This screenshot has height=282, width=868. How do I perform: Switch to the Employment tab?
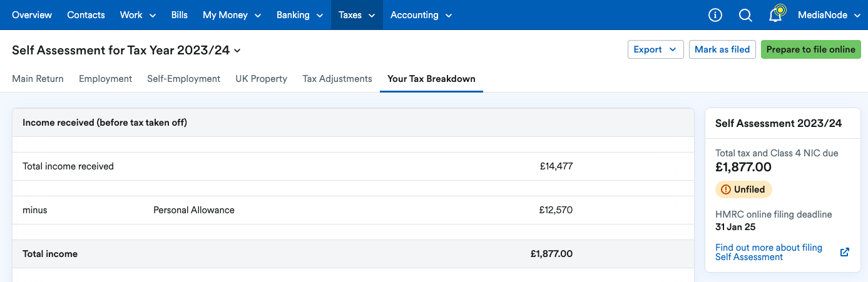105,79
